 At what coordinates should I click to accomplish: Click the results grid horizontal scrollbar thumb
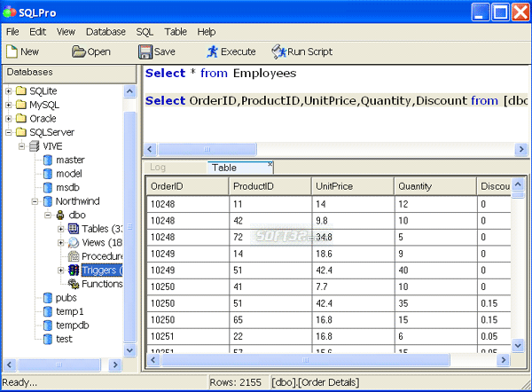pos(305,360)
